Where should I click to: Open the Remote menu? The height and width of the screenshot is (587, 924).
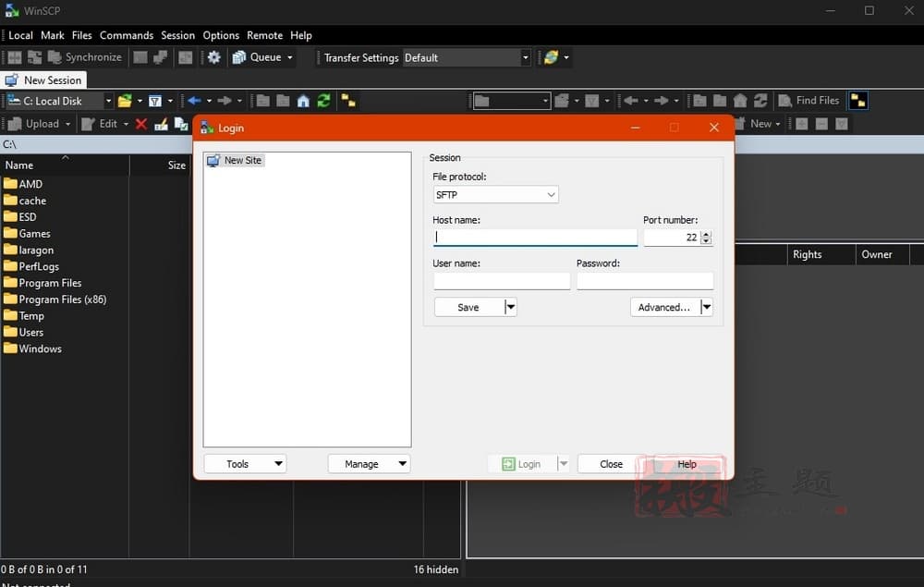pyautogui.click(x=264, y=35)
